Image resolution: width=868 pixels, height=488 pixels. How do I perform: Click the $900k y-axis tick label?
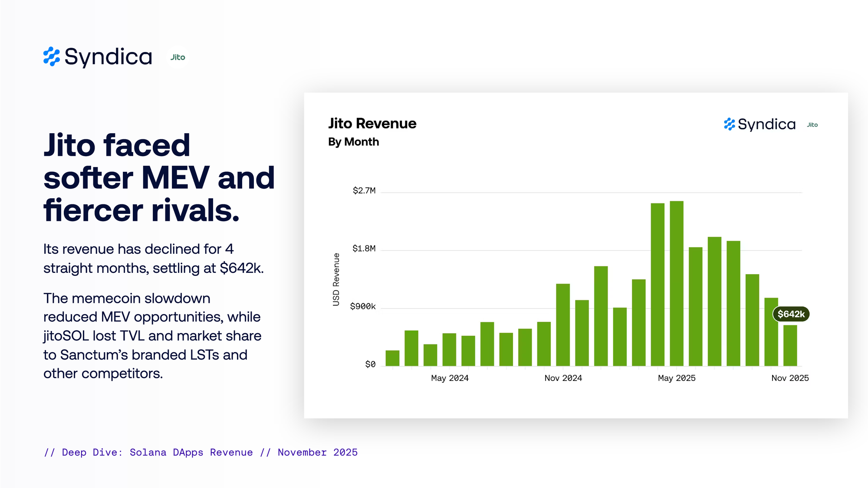pyautogui.click(x=363, y=307)
